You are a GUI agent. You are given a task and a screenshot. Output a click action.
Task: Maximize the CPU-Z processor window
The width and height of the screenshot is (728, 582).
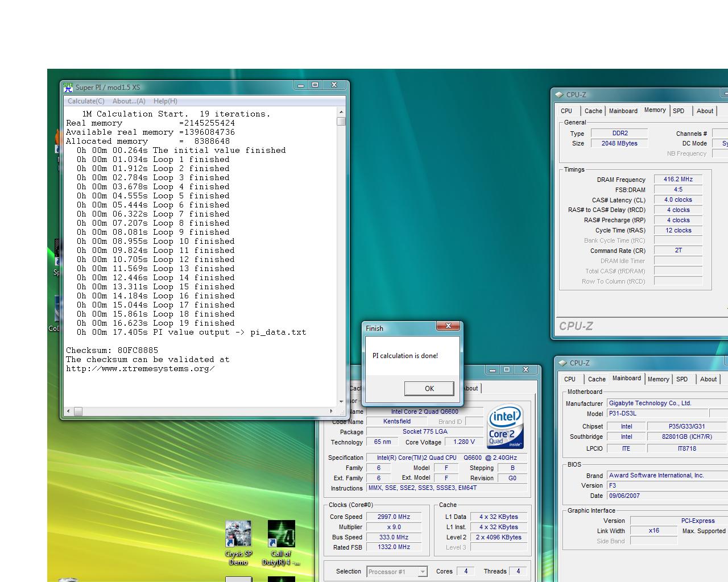(507, 370)
